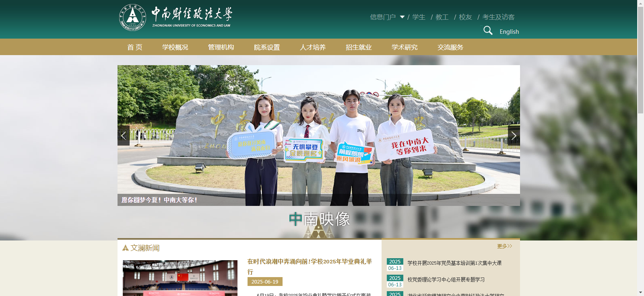Open 管理机构 navigation menu

click(221, 47)
